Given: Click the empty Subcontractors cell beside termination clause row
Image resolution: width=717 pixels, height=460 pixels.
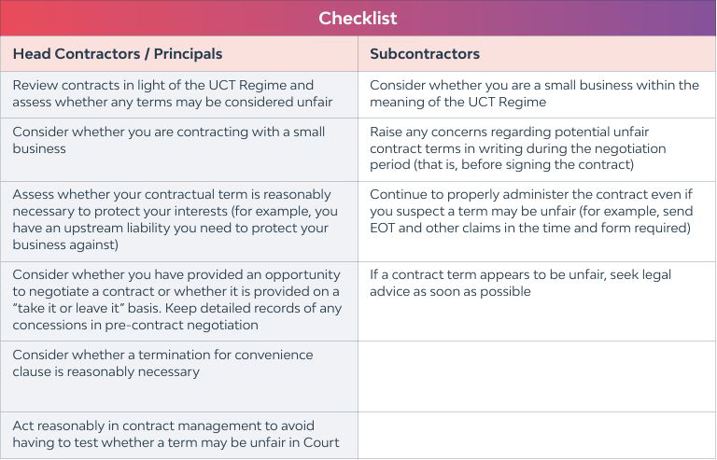Looking at the screenshot, I should pyautogui.click(x=536, y=376).
